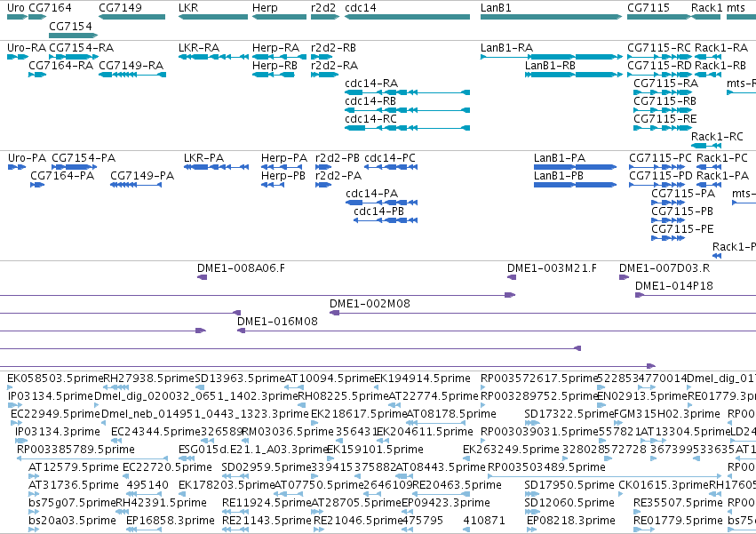Click the r2d2 gene feature

pyautogui.click(x=325, y=17)
